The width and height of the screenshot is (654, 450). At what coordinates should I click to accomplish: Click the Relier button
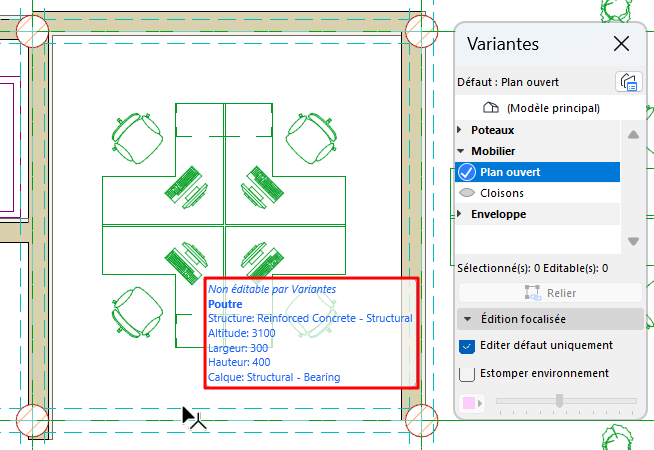tap(550, 293)
